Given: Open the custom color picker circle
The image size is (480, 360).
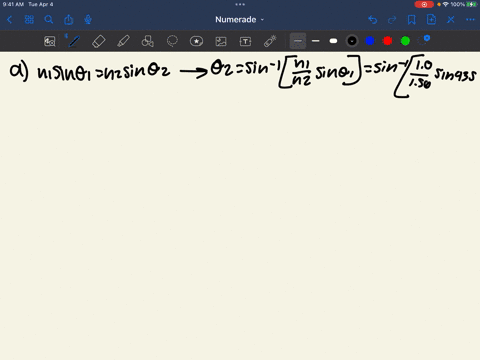Looking at the screenshot, I should (x=424, y=40).
